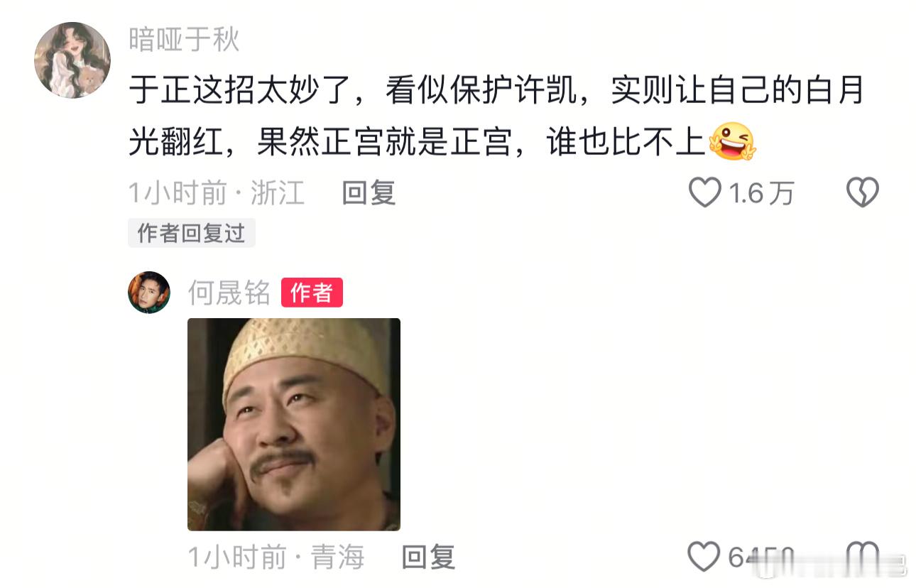Image resolution: width=916 pixels, height=588 pixels.
Task: Tap the 1小时前 · 青海 timestamp
Action: click(x=276, y=557)
